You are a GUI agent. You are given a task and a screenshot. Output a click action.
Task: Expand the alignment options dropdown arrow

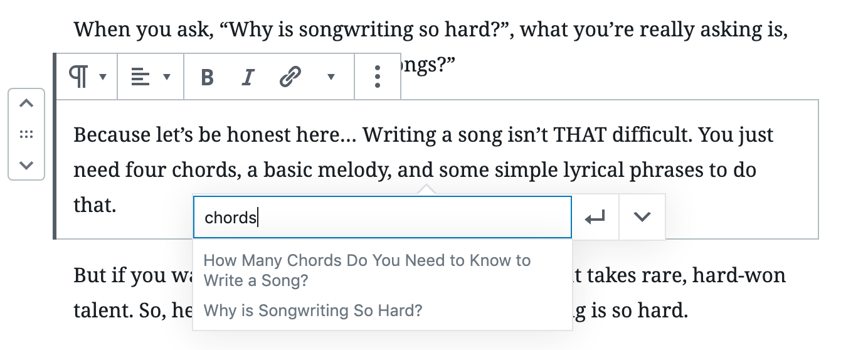pyautogui.click(x=167, y=77)
